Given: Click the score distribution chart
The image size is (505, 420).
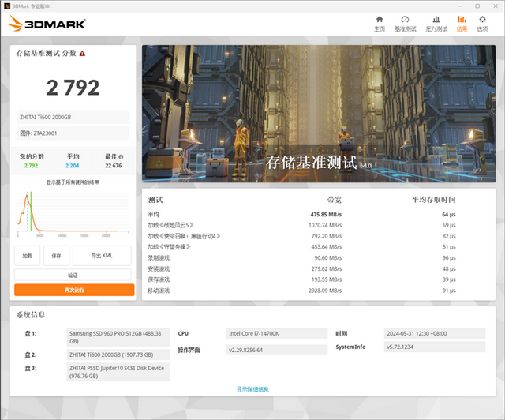Looking at the screenshot, I should (x=73, y=214).
